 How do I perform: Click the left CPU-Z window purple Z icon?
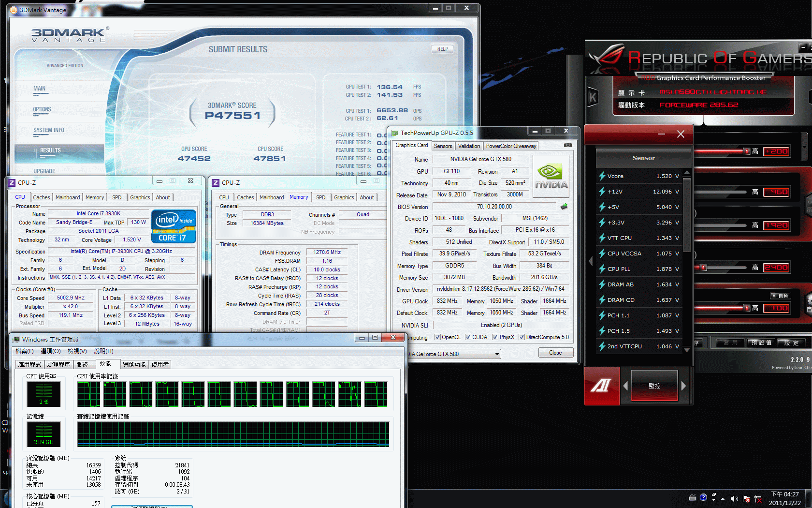[x=12, y=182]
